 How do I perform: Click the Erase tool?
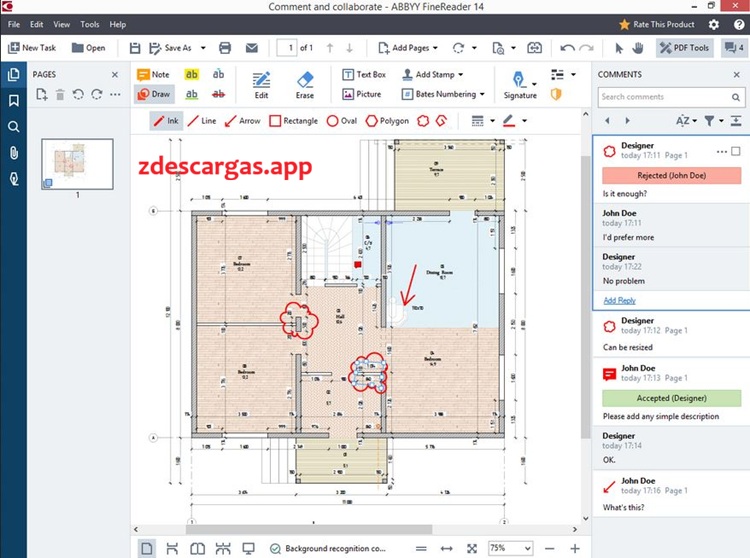tap(305, 85)
